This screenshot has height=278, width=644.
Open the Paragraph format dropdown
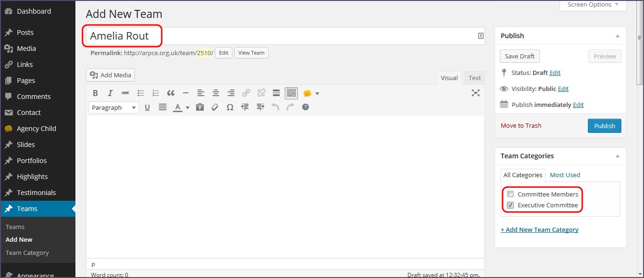[x=114, y=107]
